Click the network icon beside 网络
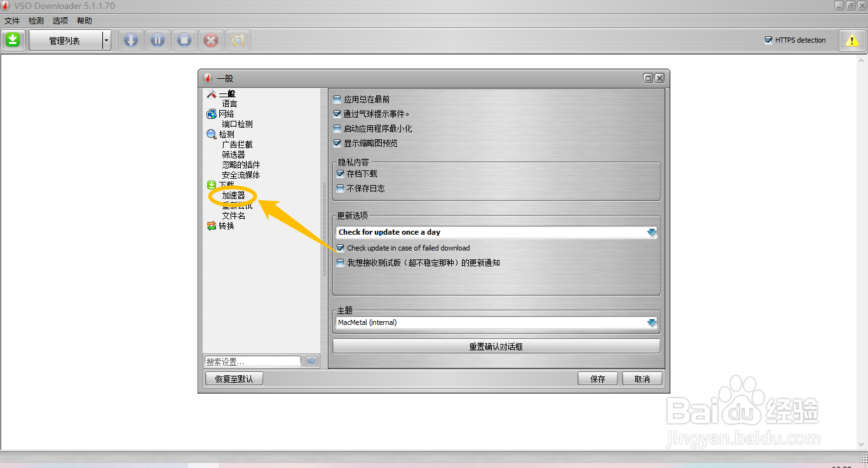This screenshot has width=868, height=468. point(212,114)
